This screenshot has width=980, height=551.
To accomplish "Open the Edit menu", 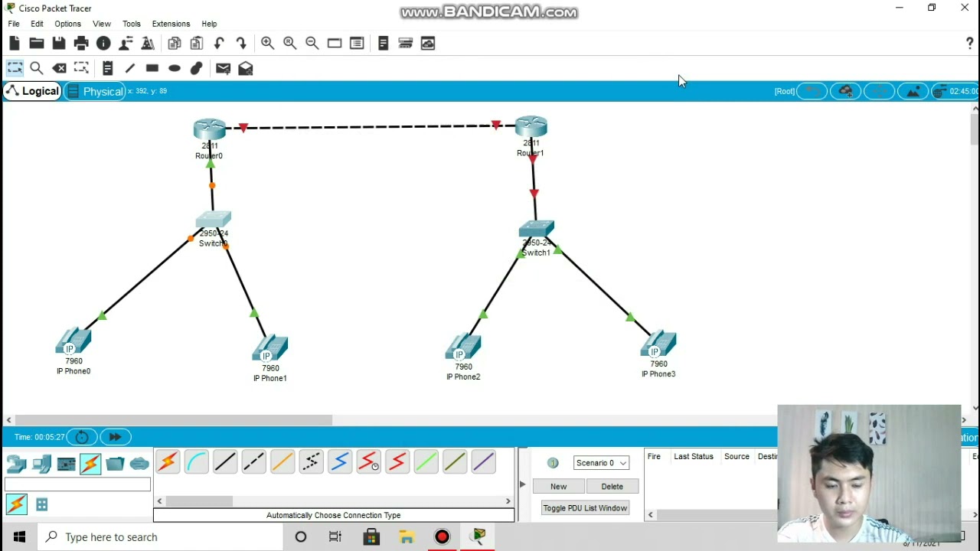I will 37,24.
